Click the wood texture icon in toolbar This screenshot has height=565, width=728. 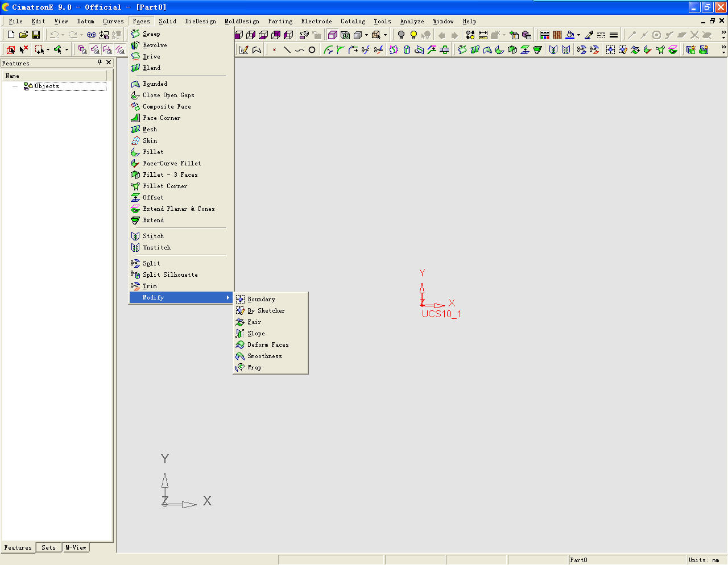(x=557, y=35)
